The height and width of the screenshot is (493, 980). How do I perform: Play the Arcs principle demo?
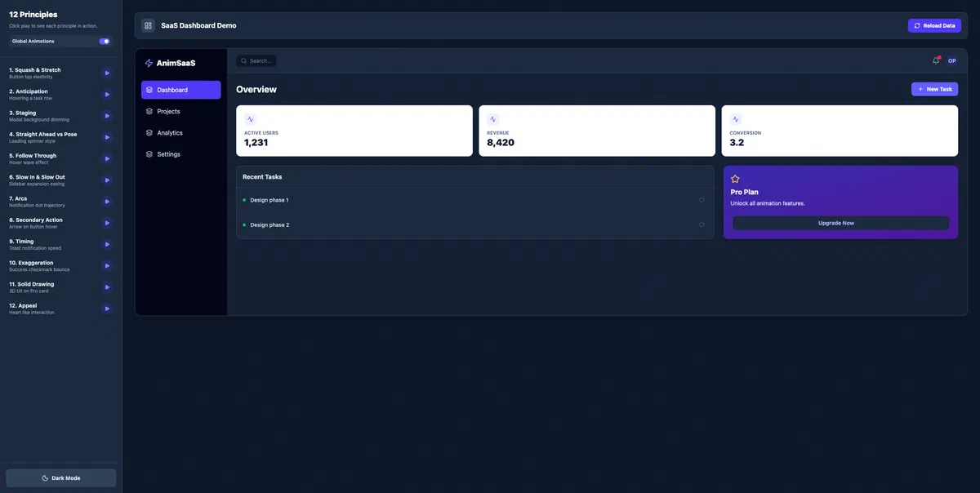coord(107,202)
